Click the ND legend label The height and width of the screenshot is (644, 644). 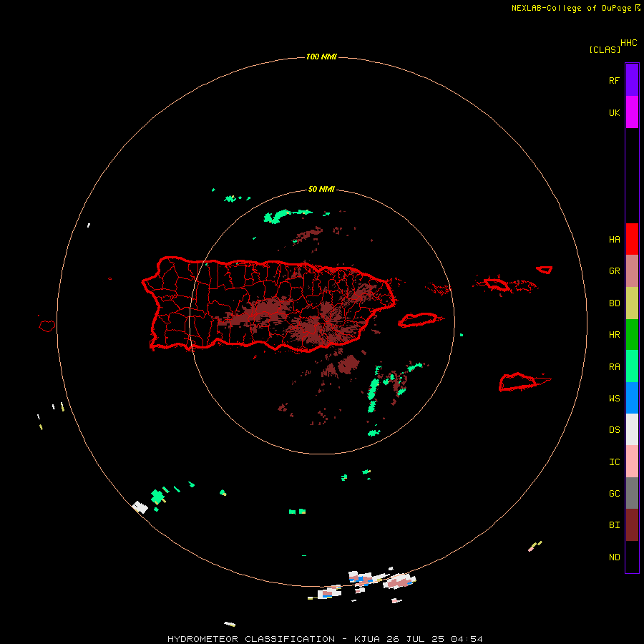(x=615, y=557)
